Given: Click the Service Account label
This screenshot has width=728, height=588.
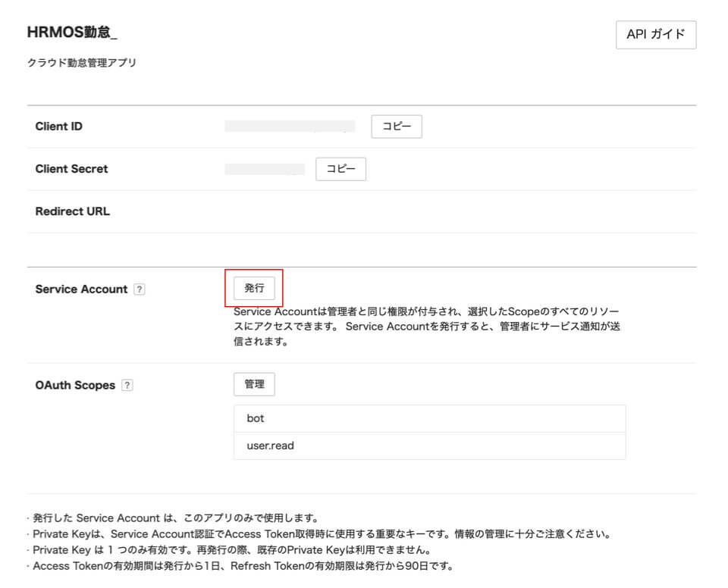Looking at the screenshot, I should [81, 289].
